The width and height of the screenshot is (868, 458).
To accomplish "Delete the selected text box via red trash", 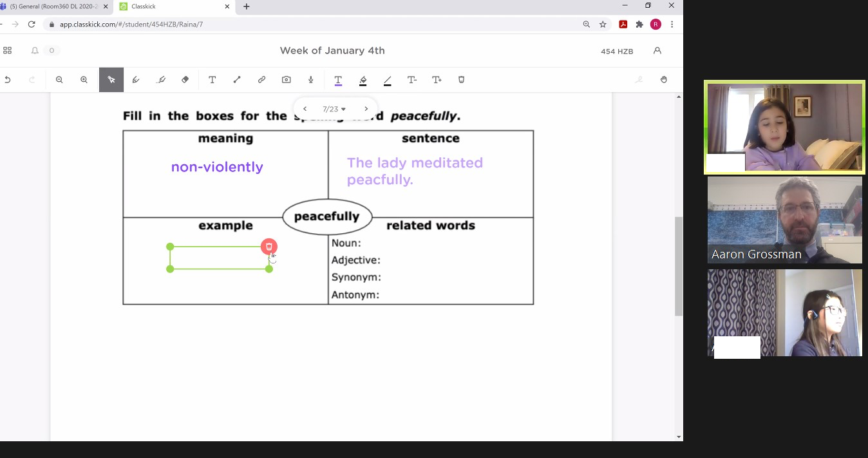I will pos(269,247).
